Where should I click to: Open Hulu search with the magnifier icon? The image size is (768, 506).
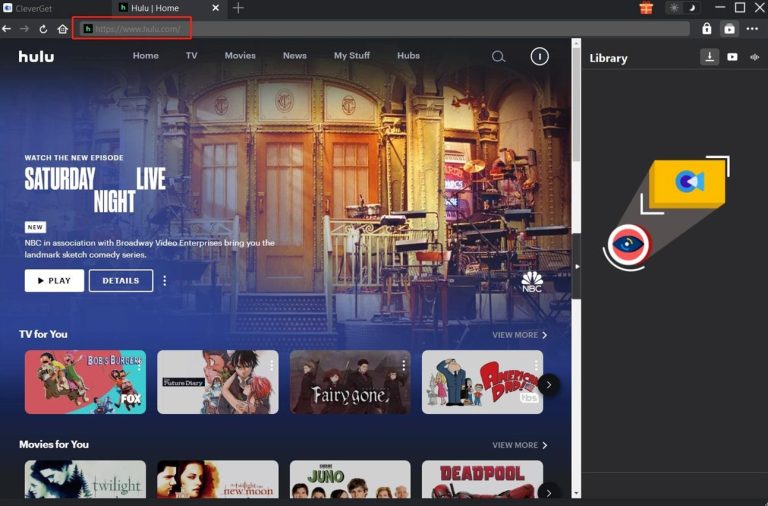point(498,57)
